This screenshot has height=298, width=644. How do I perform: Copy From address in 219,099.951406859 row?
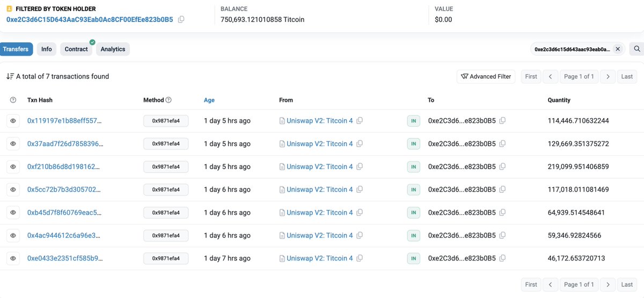(x=360, y=166)
